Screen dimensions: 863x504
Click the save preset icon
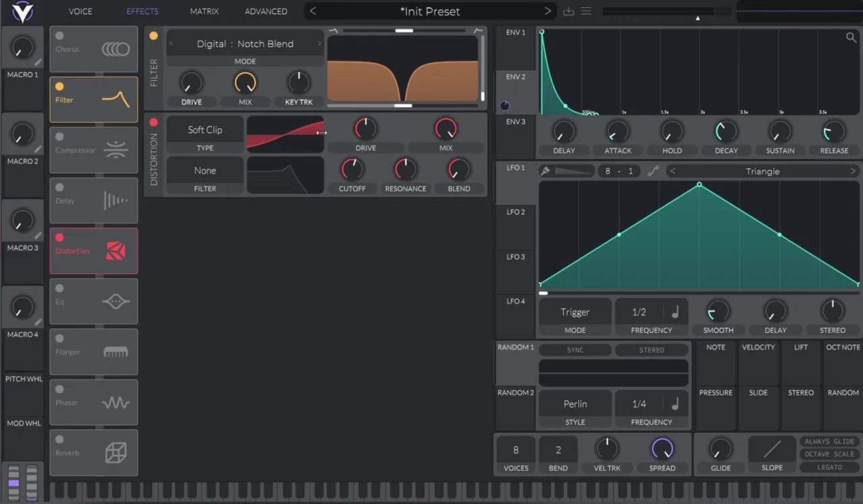coord(568,11)
